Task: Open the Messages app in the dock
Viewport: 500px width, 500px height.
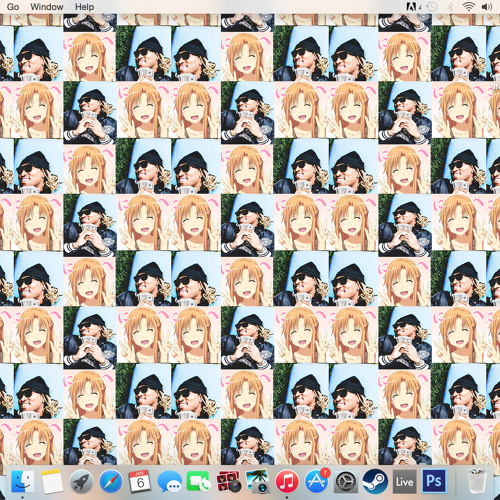Action: pyautogui.click(x=169, y=482)
